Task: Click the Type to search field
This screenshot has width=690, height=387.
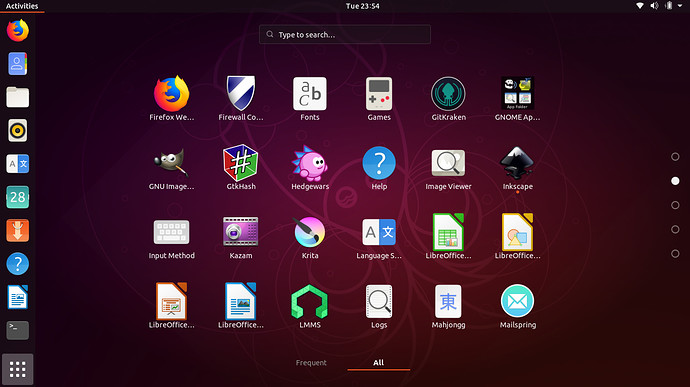Action: point(345,34)
